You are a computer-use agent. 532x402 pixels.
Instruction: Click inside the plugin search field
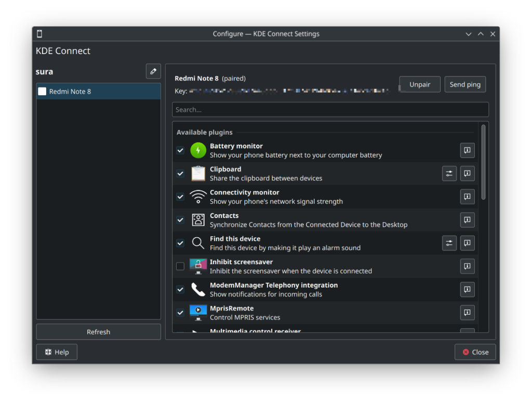pos(330,109)
